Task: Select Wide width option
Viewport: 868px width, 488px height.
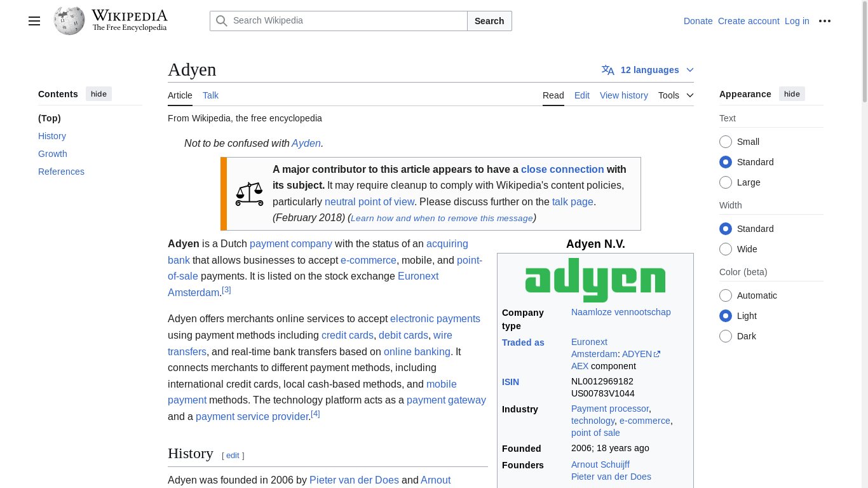Action: 726,249
